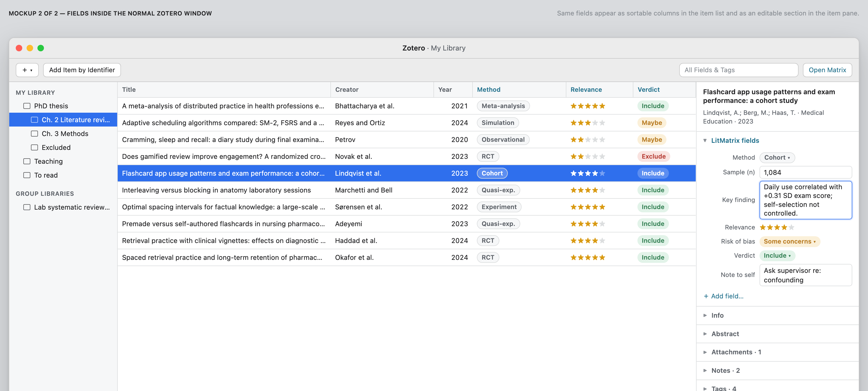
Task: Click folder icon beside Teaching collection
Action: point(27,161)
